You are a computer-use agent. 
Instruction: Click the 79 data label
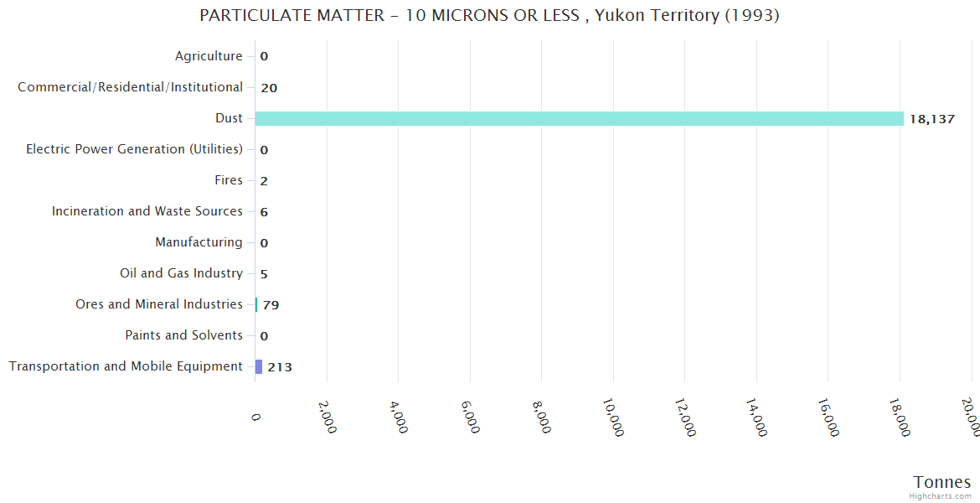coord(271,305)
